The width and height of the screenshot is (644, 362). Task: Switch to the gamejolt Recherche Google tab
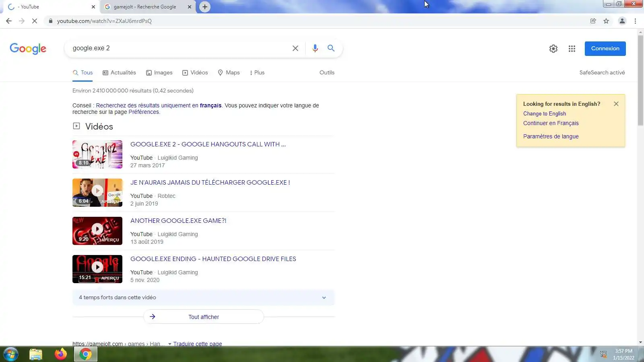[145, 7]
